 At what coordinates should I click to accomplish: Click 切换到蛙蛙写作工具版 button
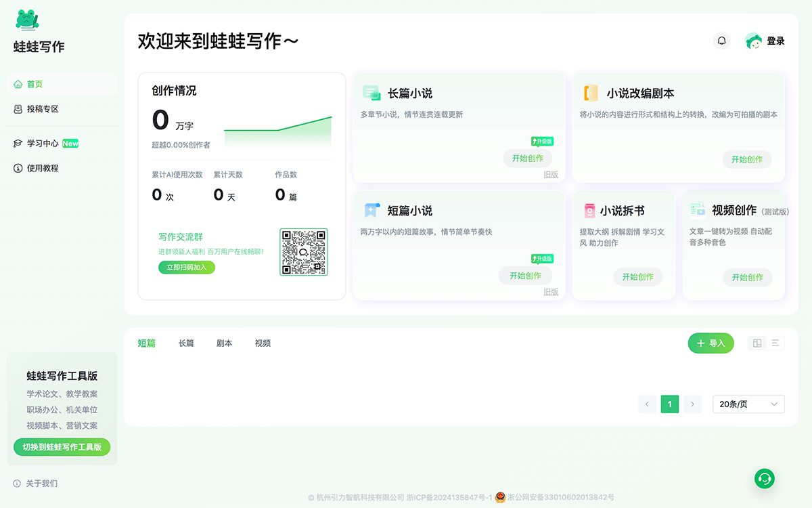(x=62, y=447)
